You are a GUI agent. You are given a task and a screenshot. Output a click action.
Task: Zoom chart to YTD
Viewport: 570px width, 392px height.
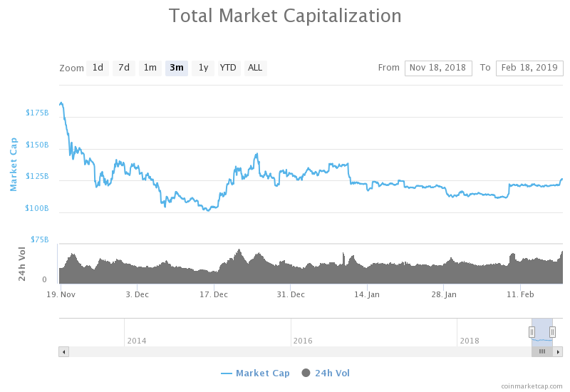click(228, 68)
